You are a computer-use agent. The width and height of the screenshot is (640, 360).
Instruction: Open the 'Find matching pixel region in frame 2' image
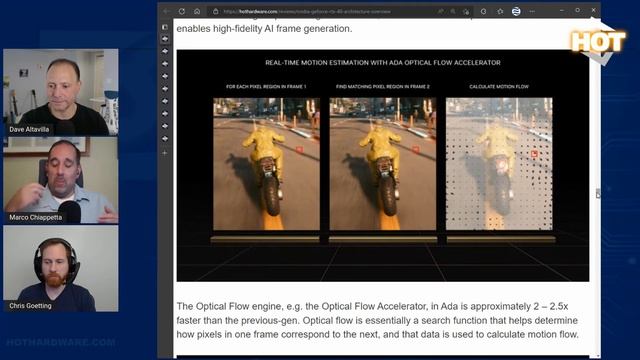pos(383,164)
